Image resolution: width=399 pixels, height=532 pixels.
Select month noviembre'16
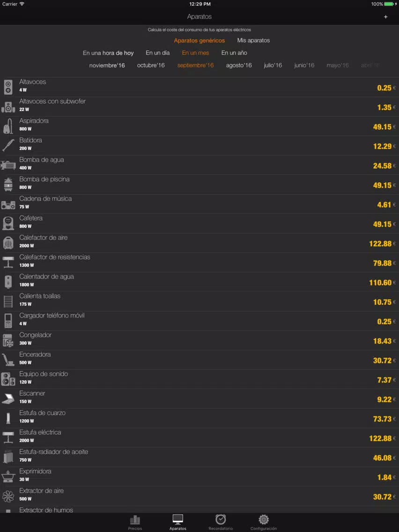(107, 66)
